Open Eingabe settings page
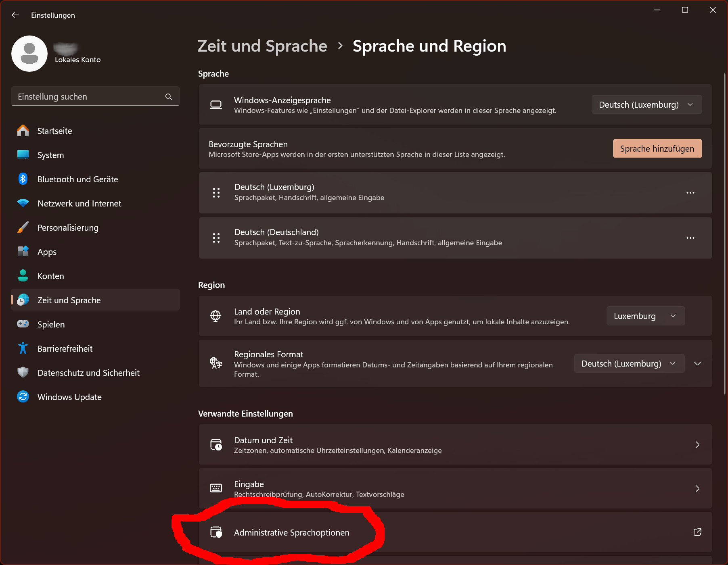 point(455,489)
